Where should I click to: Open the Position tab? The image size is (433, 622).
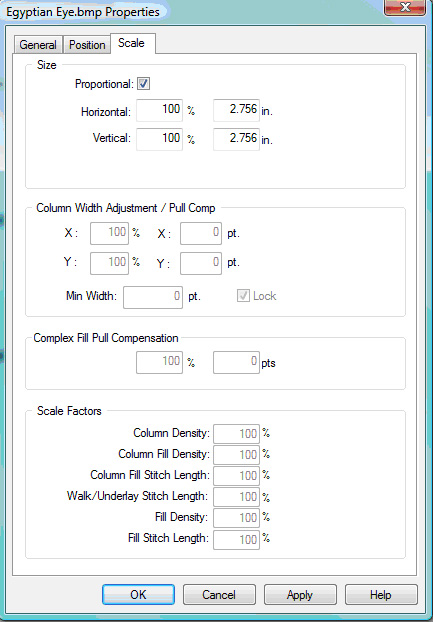coord(87,44)
